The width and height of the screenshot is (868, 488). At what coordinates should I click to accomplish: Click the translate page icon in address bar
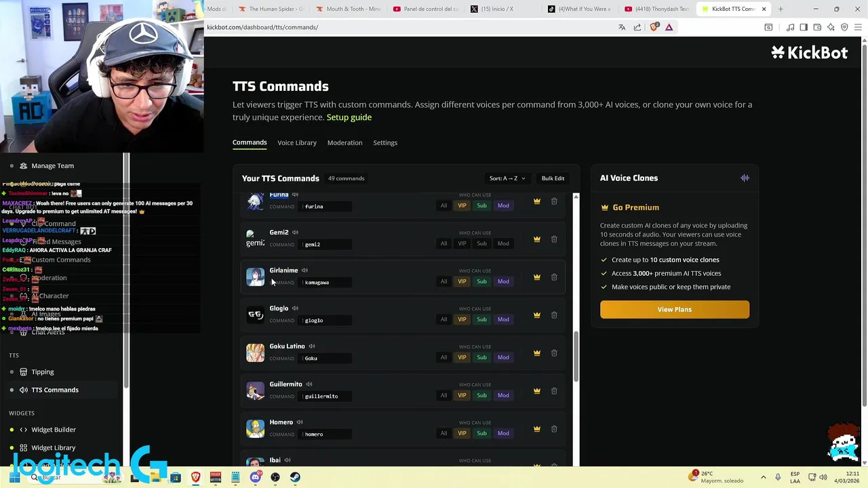[x=622, y=27]
